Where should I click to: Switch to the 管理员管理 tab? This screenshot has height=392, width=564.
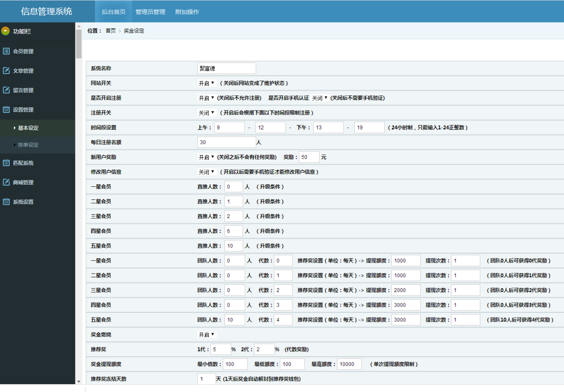point(150,12)
